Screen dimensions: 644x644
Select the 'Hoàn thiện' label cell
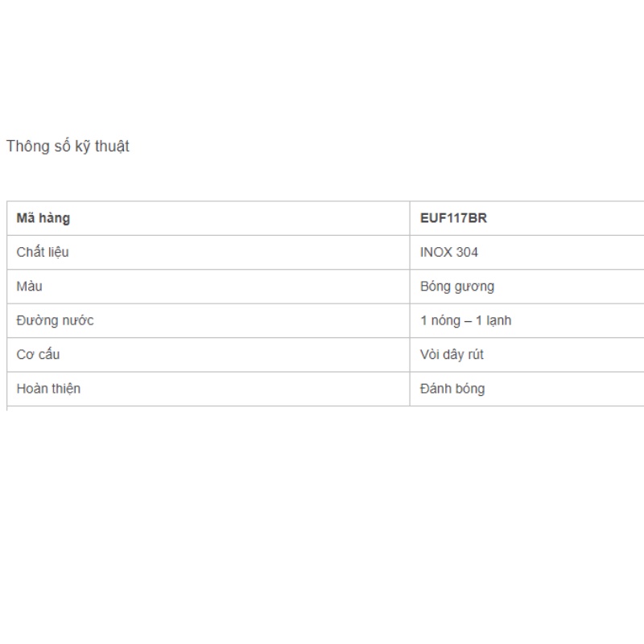48,389
